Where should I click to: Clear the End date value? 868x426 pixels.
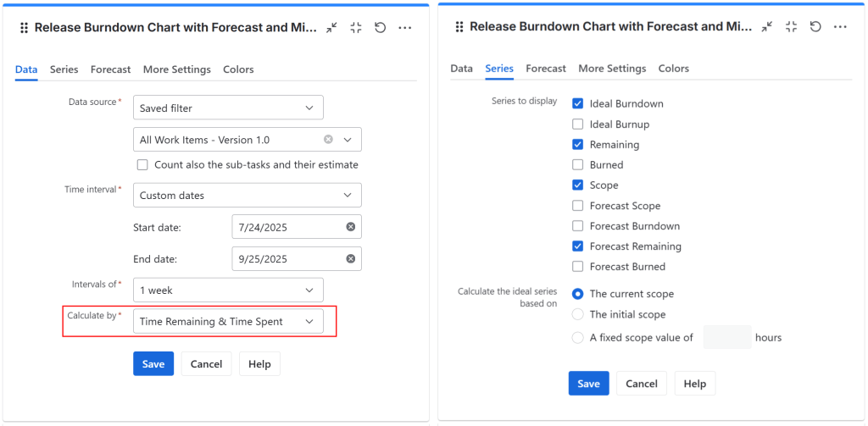pyautogui.click(x=350, y=259)
